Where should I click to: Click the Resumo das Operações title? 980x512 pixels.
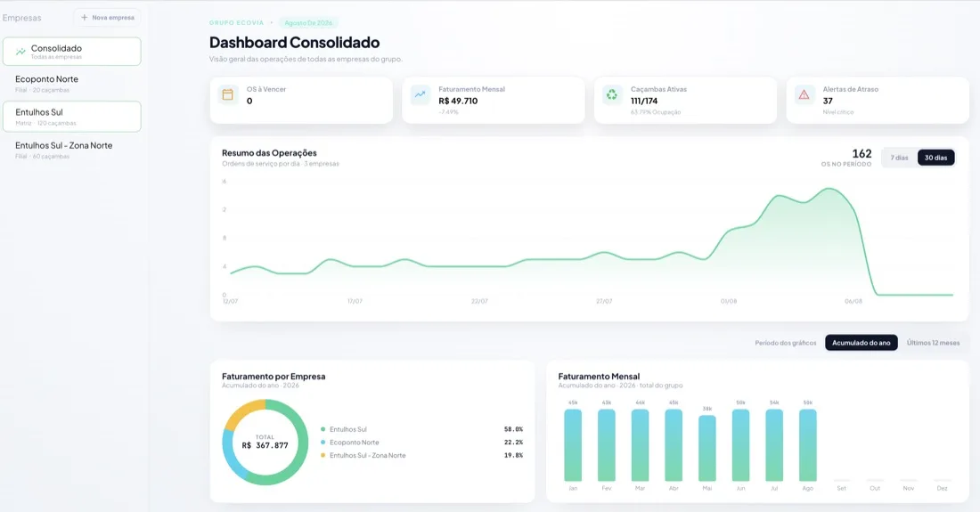[x=269, y=153]
